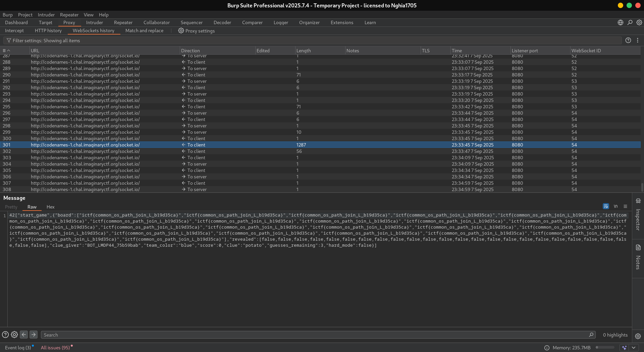Viewport: 644px width, 352px height.
Task: Go to next search match arrow
Action: [x=34, y=335]
